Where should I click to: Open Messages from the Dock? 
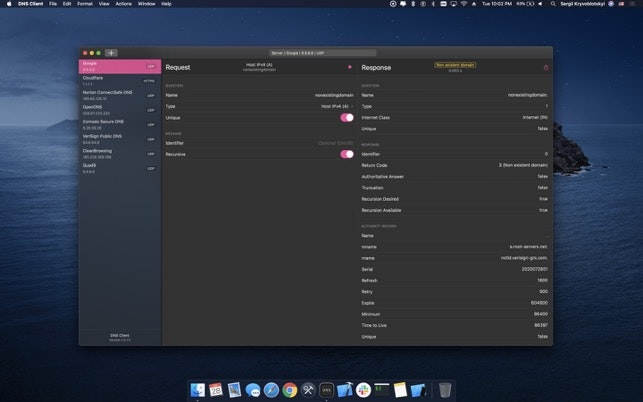pos(253,390)
